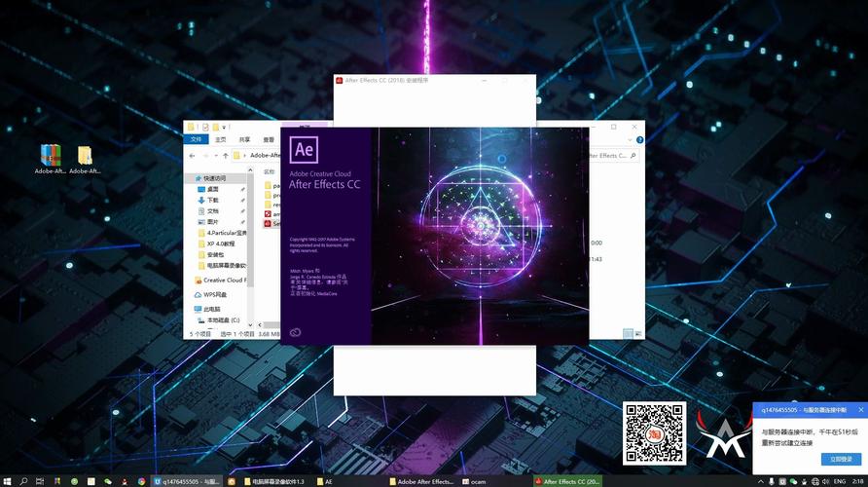
Task: Click the Adobe-Aft address bar path
Action: pyautogui.click(x=265, y=156)
